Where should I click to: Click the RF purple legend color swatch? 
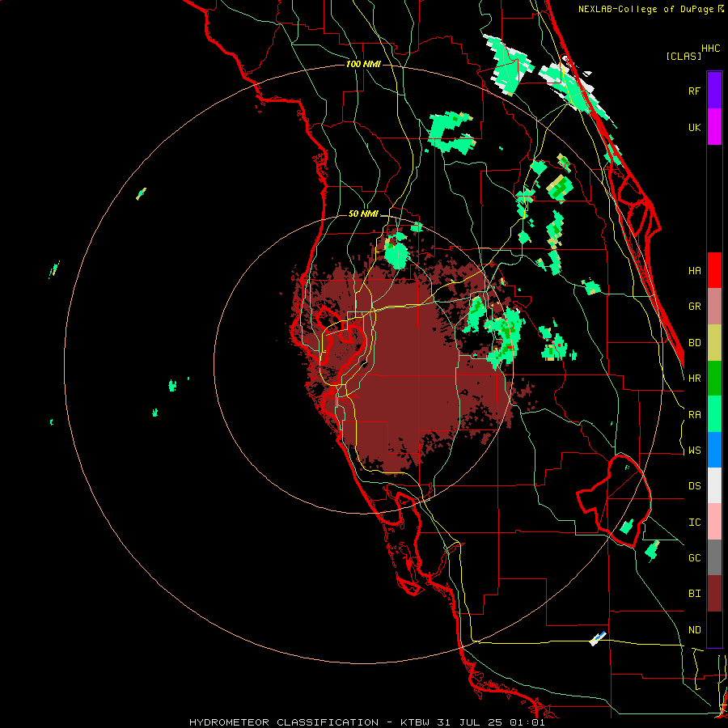714,91
